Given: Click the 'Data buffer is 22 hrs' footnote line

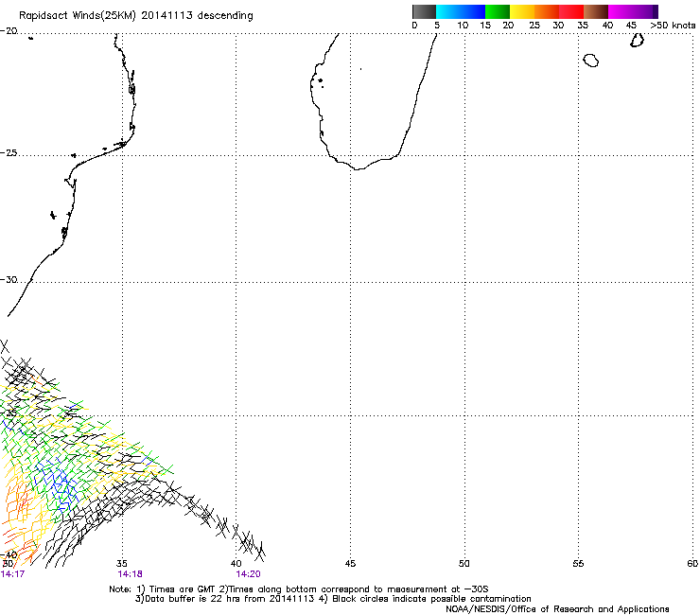Looking at the screenshot, I should [x=333, y=599].
